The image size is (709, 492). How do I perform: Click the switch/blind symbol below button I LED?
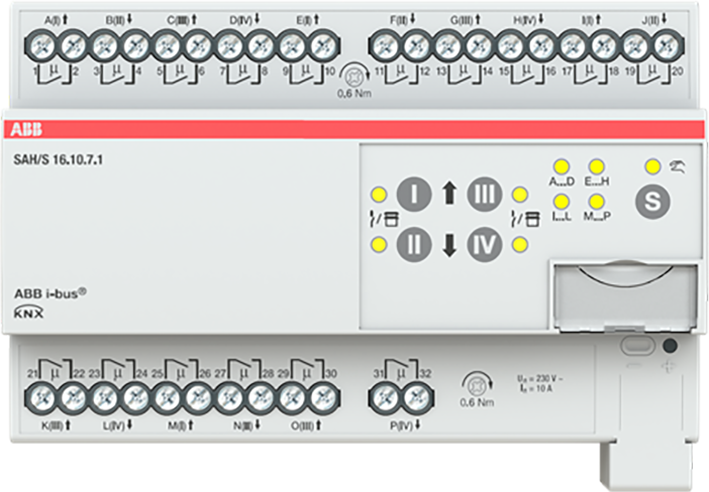pyautogui.click(x=384, y=219)
